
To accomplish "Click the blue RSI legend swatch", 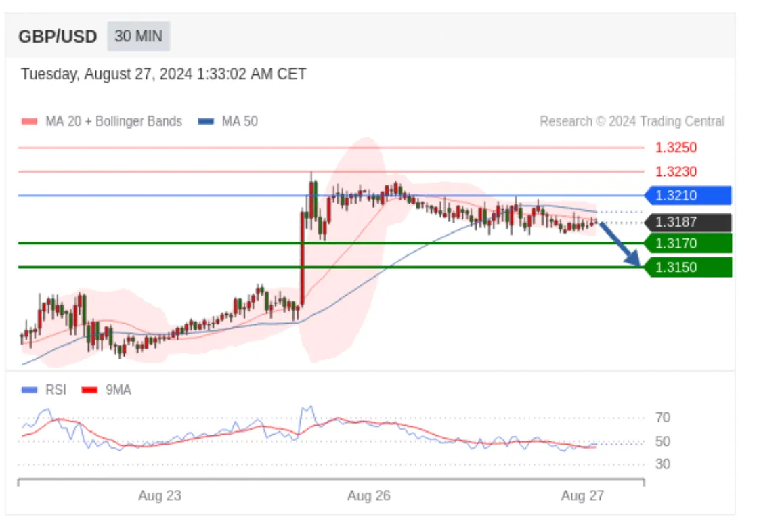I will click(x=30, y=390).
